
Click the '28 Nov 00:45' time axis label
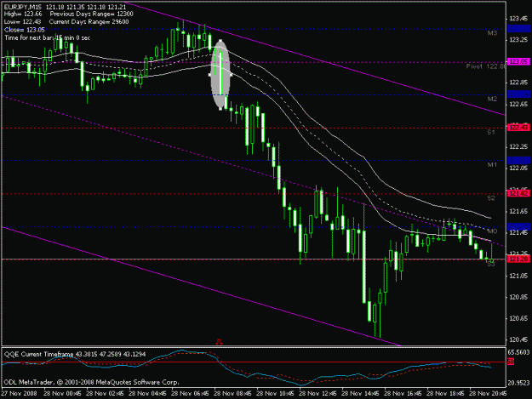coord(62,394)
